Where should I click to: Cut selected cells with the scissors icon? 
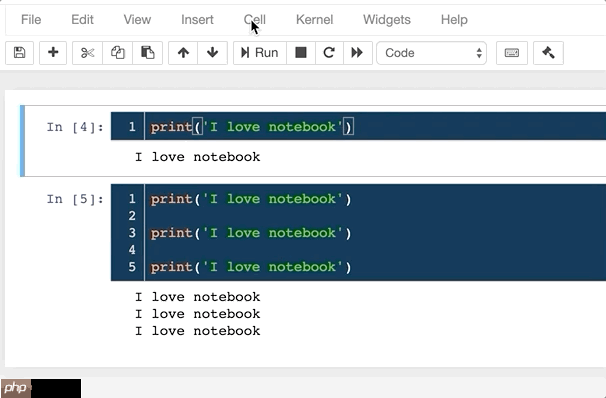click(87, 53)
